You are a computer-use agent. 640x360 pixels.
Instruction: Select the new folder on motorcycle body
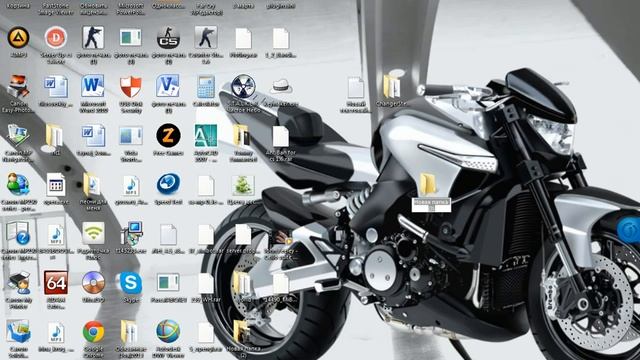(428, 184)
